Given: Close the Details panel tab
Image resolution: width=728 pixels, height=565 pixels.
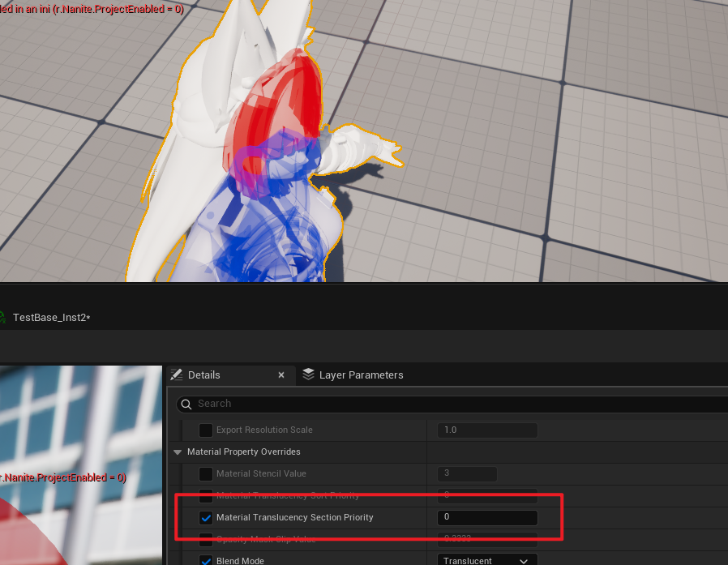Looking at the screenshot, I should pos(281,375).
